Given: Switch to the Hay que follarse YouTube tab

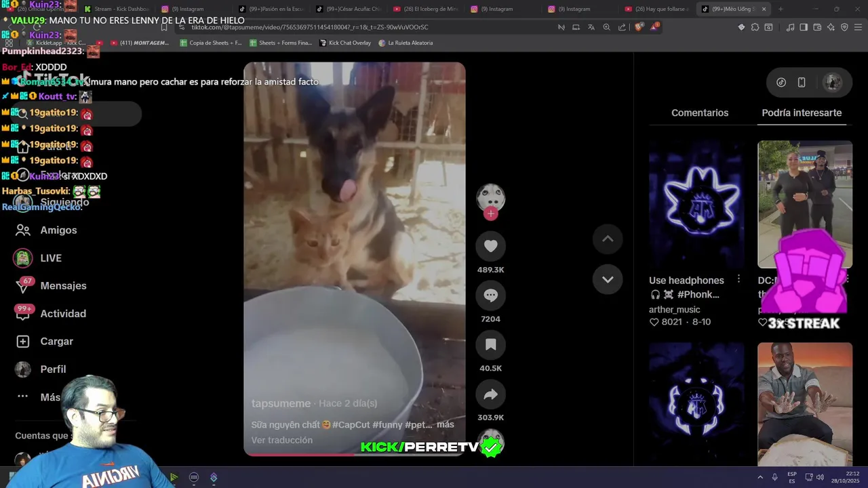Looking at the screenshot, I should pyautogui.click(x=658, y=9).
